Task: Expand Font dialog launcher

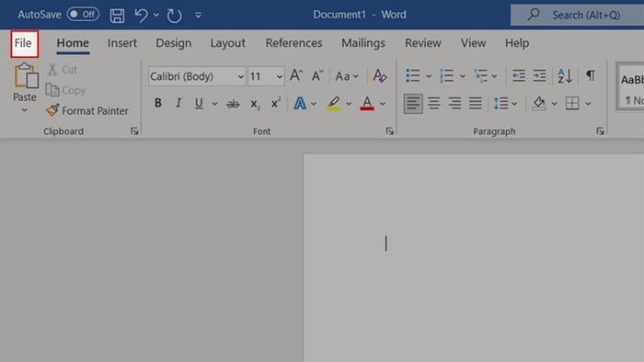Action: pos(389,131)
